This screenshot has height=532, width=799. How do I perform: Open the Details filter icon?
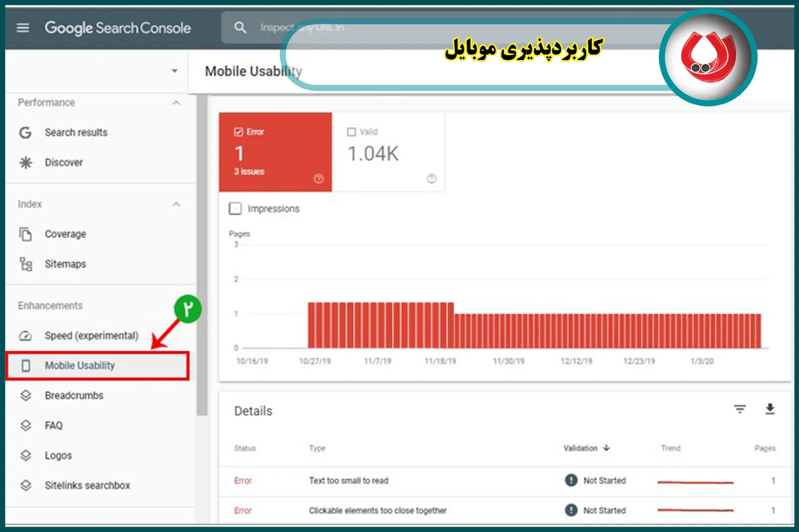(739, 409)
